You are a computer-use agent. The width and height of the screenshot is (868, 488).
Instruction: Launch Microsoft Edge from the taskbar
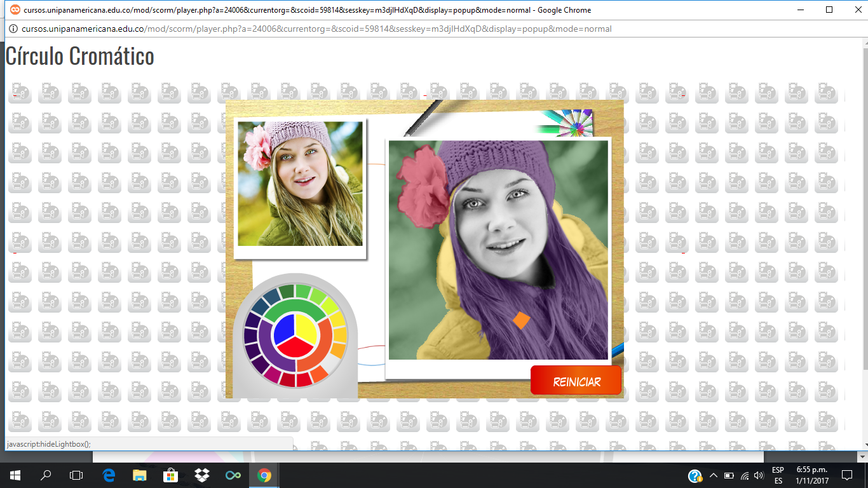point(109,475)
